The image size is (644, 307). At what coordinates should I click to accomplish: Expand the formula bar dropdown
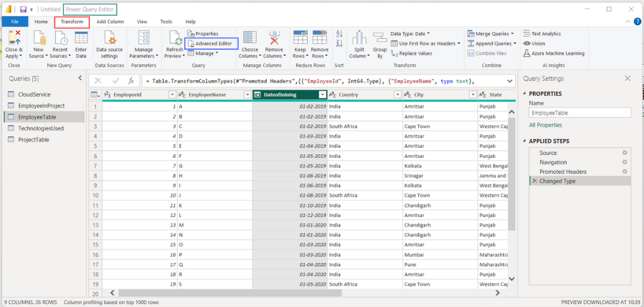[x=509, y=81]
